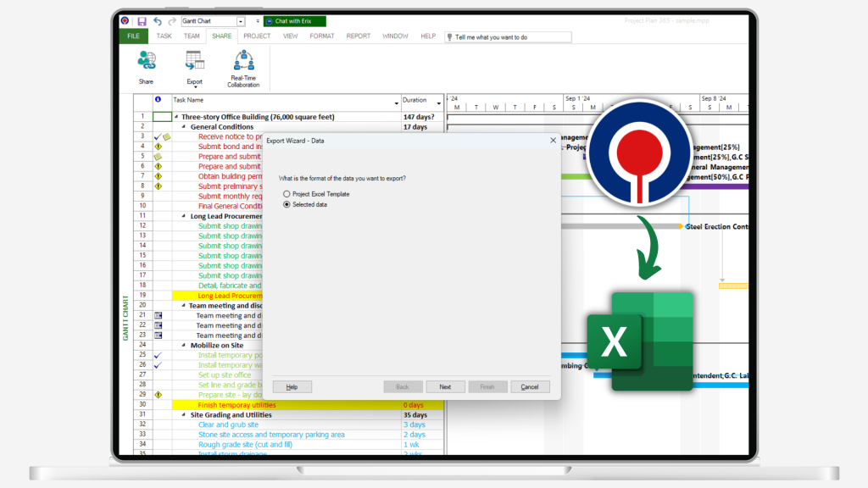
Task: Open the Gantt Chart view selector dropdown
Action: [240, 21]
